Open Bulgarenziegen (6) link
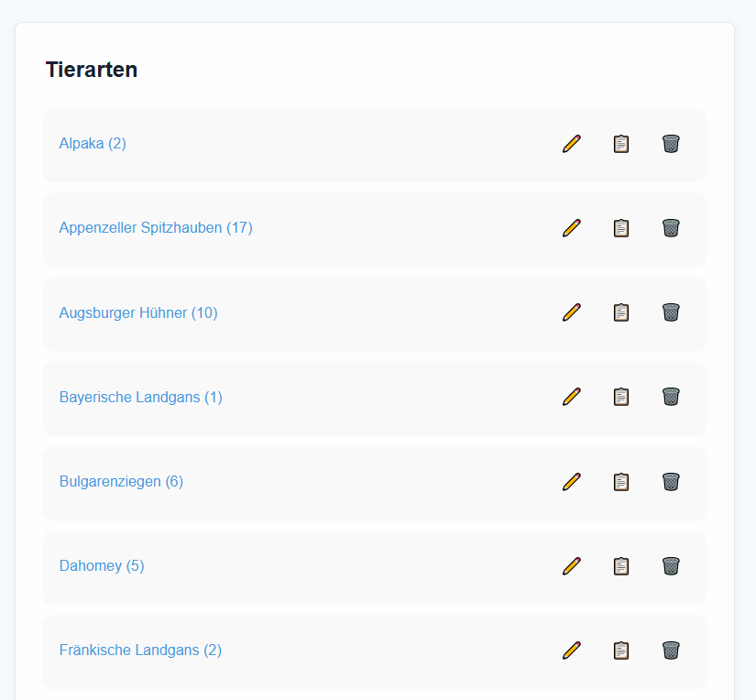The height and width of the screenshot is (700, 756). [x=121, y=482]
